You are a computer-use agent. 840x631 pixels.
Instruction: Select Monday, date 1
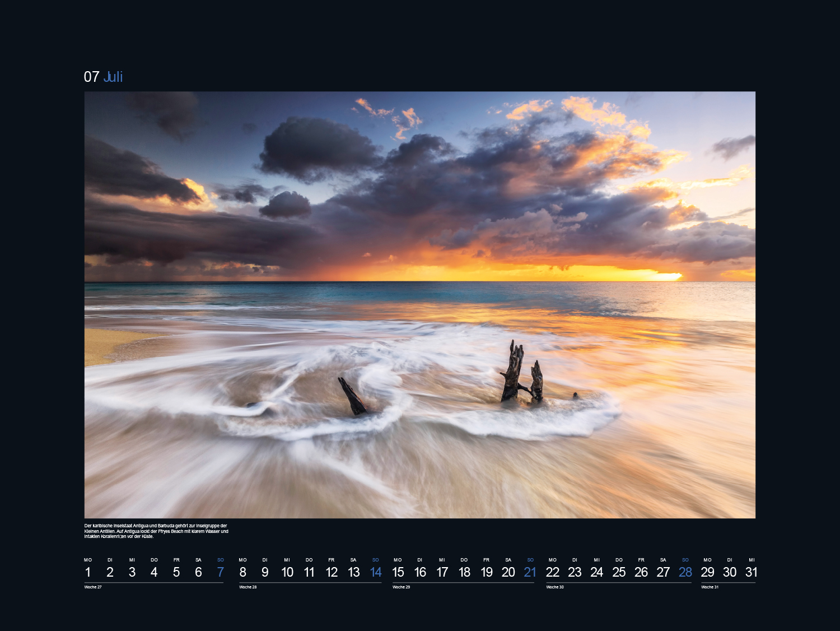click(x=88, y=572)
